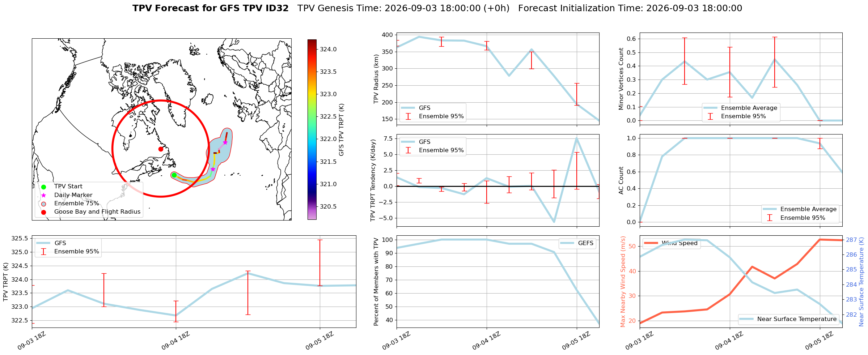This screenshot has height=355, width=868.
Task: Click the Minor Vortices Count axis label
Action: pos(621,79)
